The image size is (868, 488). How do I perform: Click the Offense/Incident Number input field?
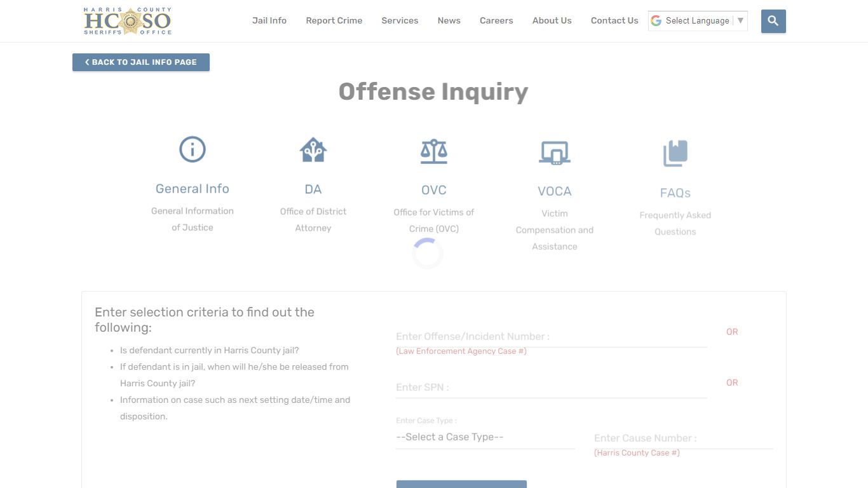click(x=552, y=336)
